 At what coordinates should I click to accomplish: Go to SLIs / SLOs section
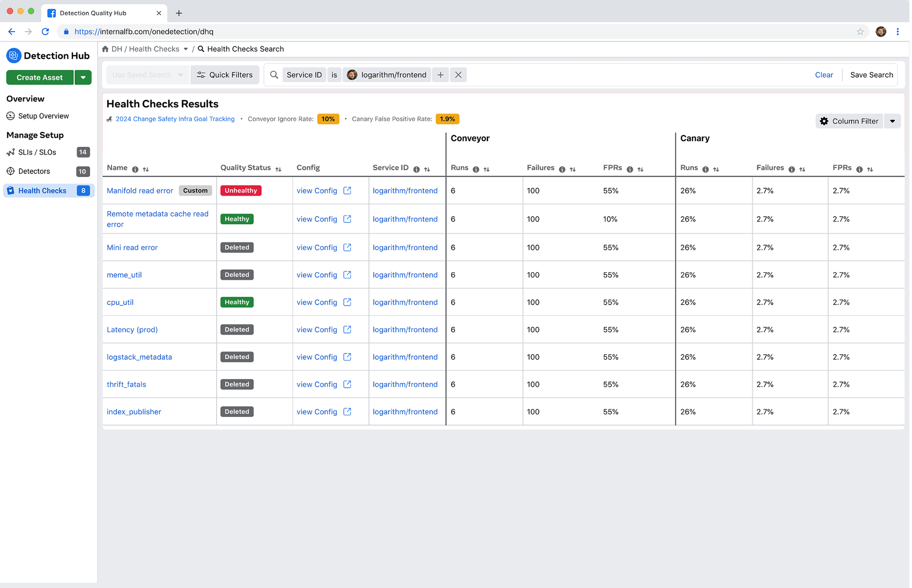[37, 152]
